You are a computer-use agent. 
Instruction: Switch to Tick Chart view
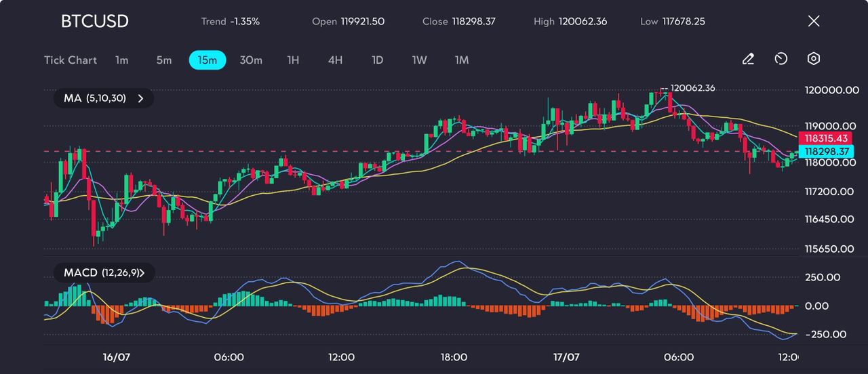pos(71,60)
